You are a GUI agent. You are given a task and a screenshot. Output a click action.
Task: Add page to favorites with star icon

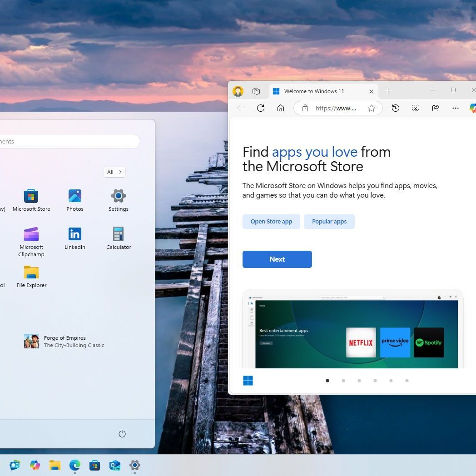[x=371, y=108]
